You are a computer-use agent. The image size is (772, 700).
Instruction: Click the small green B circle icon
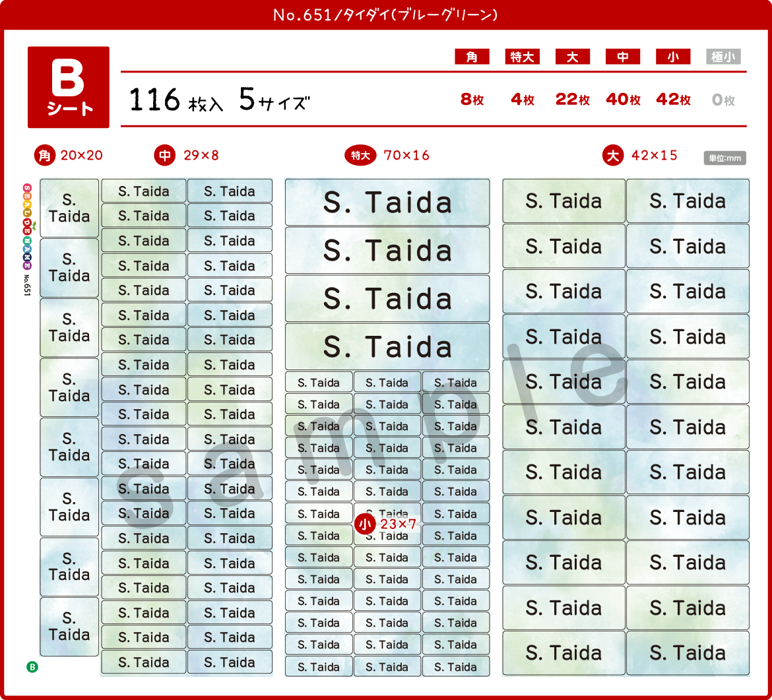tap(32, 667)
